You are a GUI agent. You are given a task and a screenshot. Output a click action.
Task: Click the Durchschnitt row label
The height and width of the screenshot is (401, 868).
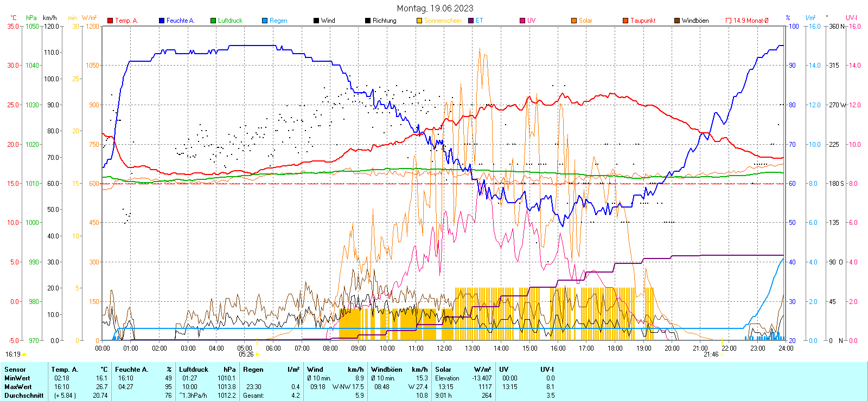tap(24, 396)
